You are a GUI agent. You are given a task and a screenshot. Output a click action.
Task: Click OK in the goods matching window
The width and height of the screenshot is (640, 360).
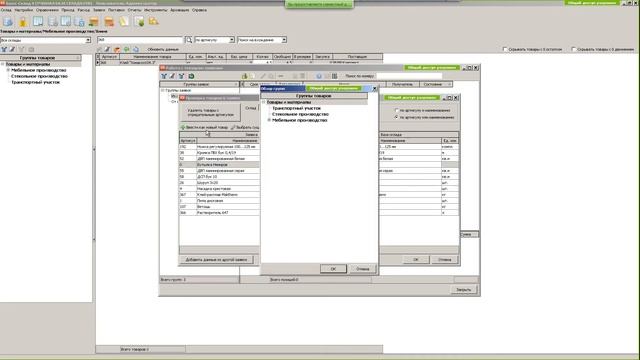(x=416, y=260)
